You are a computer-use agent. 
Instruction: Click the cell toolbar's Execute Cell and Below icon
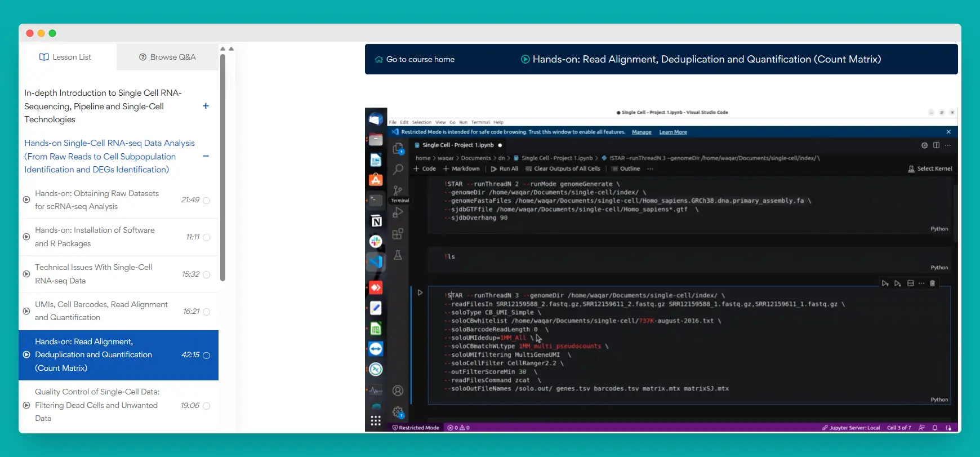[x=897, y=283]
